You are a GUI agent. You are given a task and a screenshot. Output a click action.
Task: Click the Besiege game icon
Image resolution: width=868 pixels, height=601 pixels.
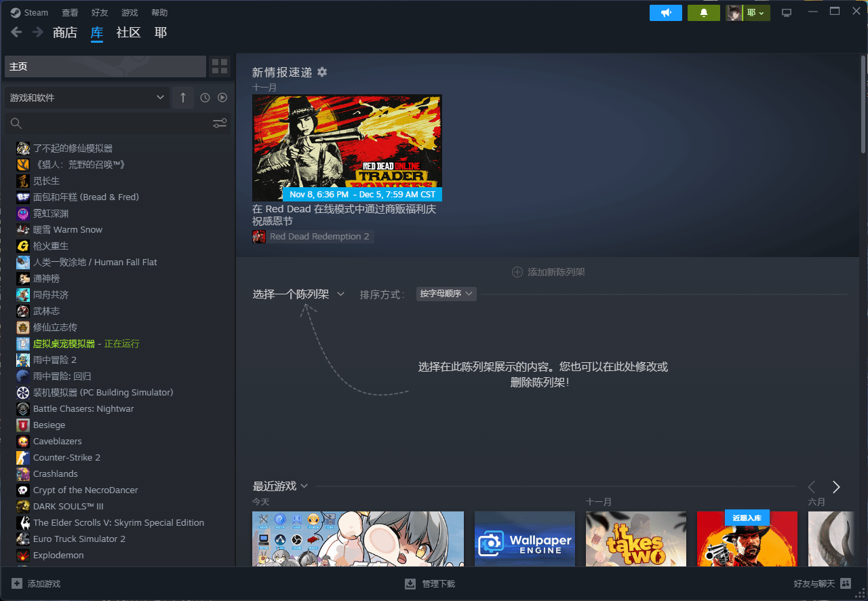click(x=23, y=425)
